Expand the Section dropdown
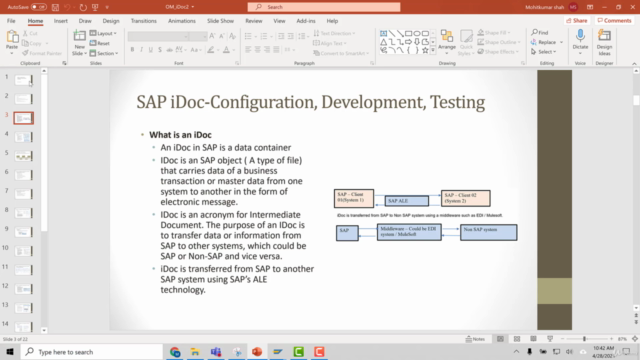The height and width of the screenshot is (360, 640). (104, 53)
